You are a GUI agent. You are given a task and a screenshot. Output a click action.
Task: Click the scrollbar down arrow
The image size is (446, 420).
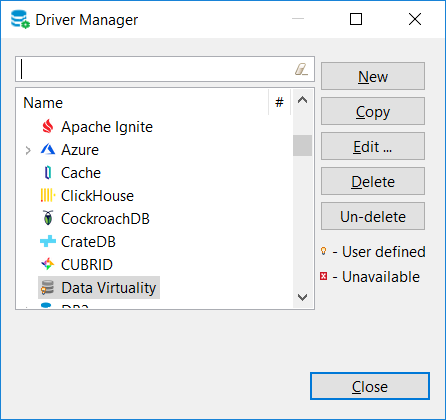pyautogui.click(x=302, y=297)
